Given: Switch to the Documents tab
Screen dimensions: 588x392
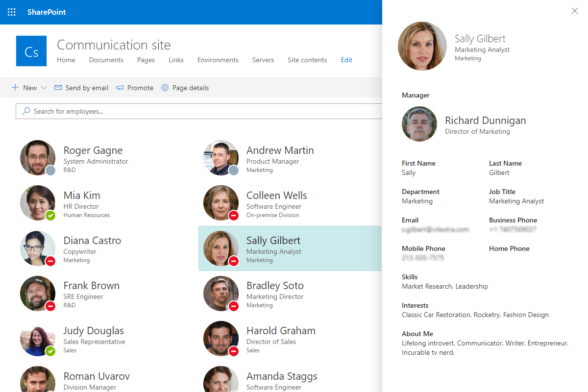Looking at the screenshot, I should (106, 60).
